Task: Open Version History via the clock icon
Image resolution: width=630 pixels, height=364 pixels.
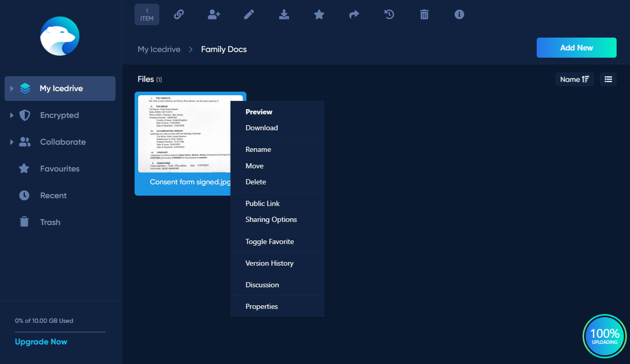Action: pos(389,14)
